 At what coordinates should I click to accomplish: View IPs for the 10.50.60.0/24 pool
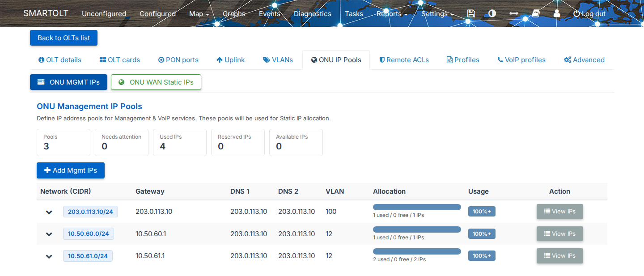tap(560, 234)
